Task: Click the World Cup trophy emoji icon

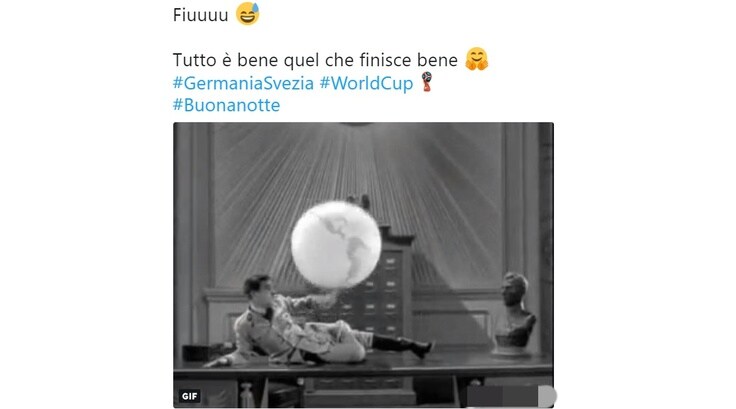Action: [426, 82]
